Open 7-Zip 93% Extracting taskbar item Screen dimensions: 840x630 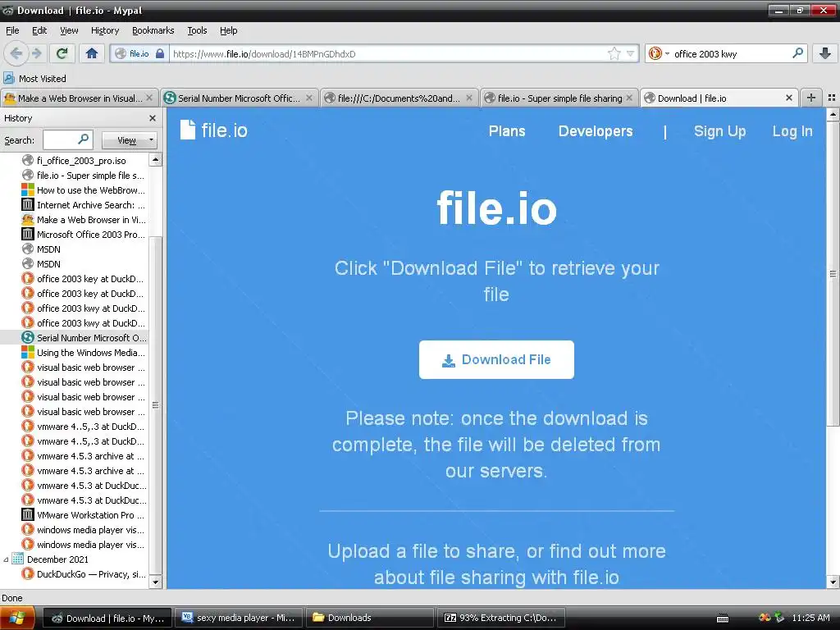501,618
